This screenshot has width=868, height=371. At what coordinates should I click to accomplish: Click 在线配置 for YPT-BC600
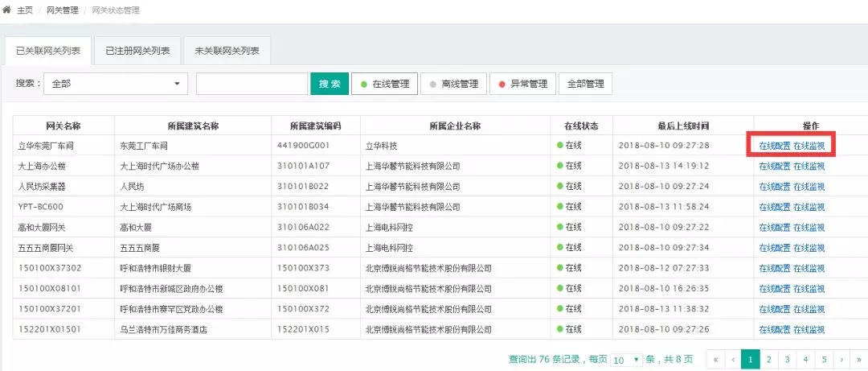(x=775, y=208)
